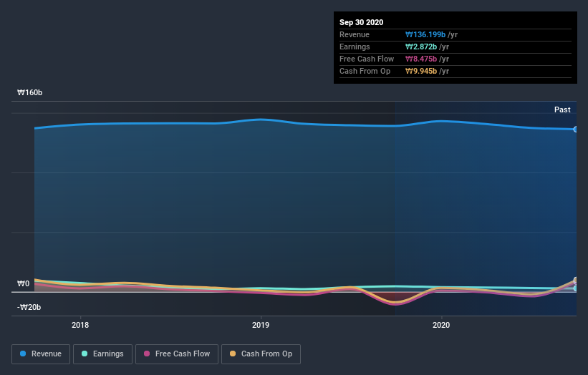Toggle the Cash From Op legend button

pos(261,354)
